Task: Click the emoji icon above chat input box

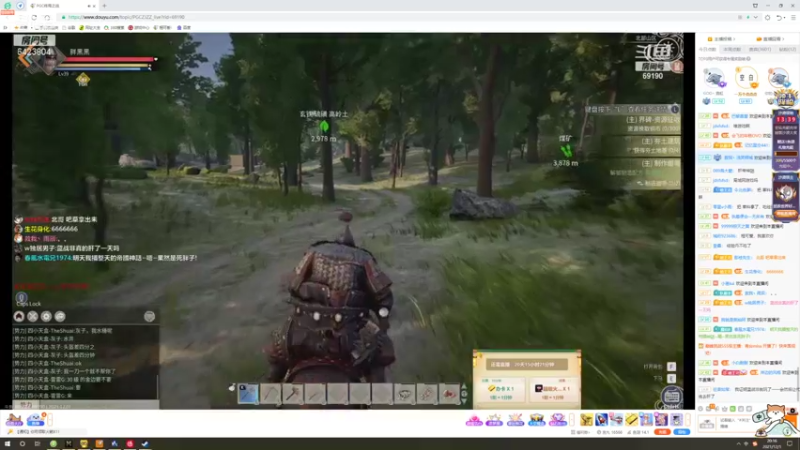Action: click(701, 409)
